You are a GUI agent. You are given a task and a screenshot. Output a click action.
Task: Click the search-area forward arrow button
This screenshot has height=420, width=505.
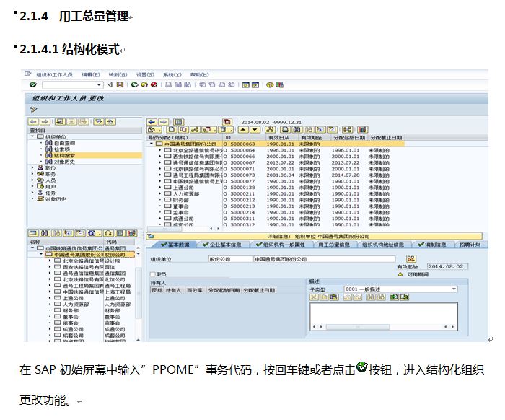point(45,122)
